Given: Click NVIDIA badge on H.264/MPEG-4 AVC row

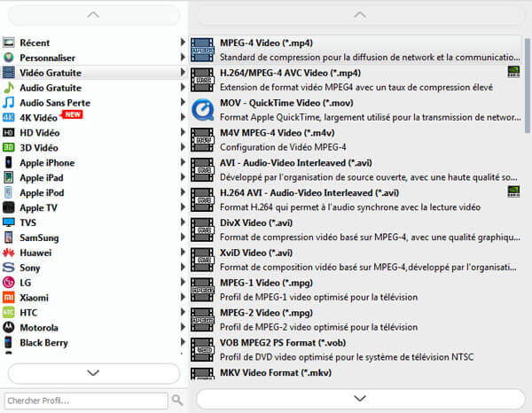Looking at the screenshot, I should 513,72.
